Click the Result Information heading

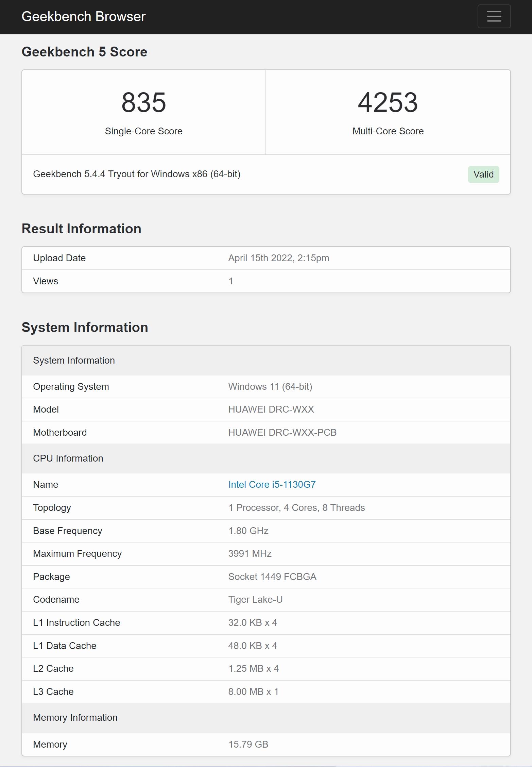click(x=81, y=229)
